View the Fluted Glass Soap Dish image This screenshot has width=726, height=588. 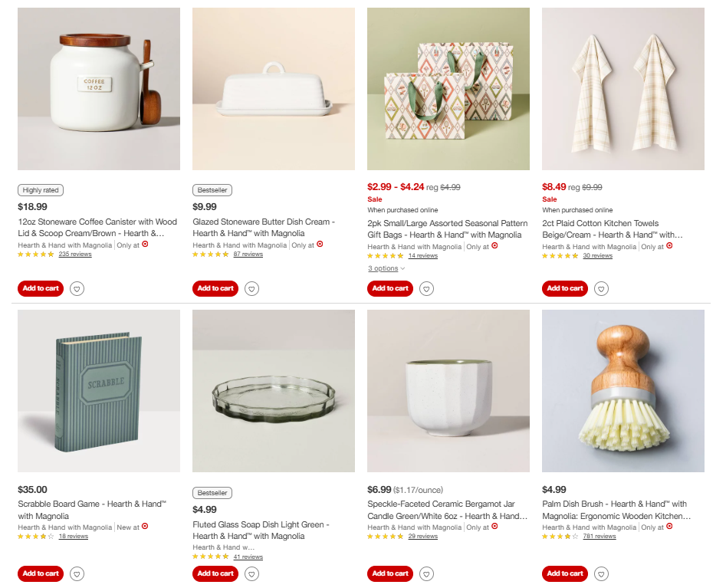(x=274, y=391)
